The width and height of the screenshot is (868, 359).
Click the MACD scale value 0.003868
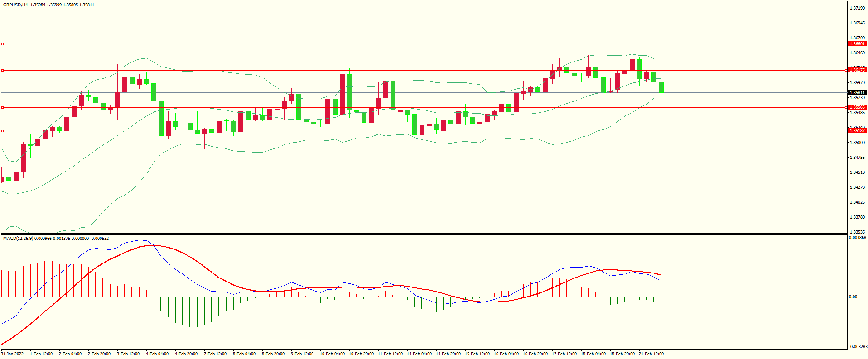[x=858, y=238]
